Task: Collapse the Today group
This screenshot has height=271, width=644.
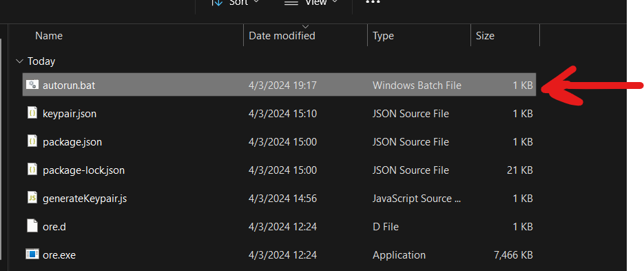Action: (x=19, y=61)
